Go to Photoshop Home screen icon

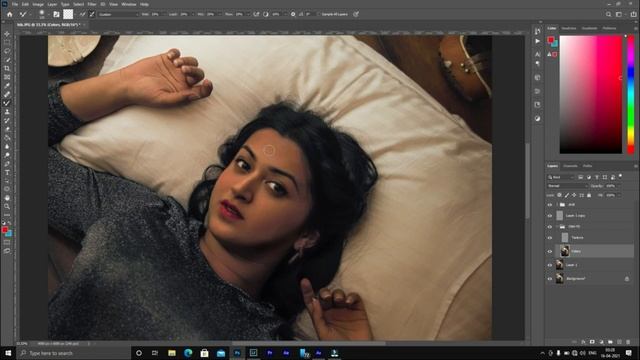tap(9, 14)
